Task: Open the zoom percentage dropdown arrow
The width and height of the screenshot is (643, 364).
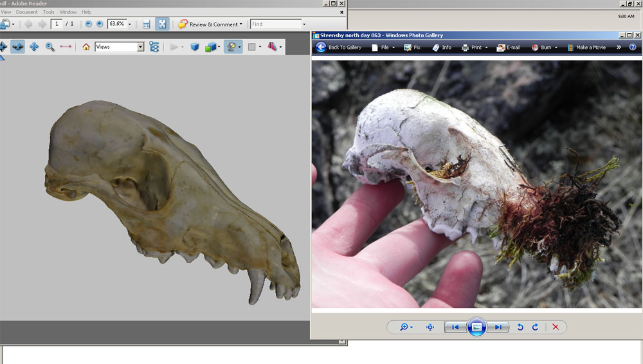Action: point(130,24)
